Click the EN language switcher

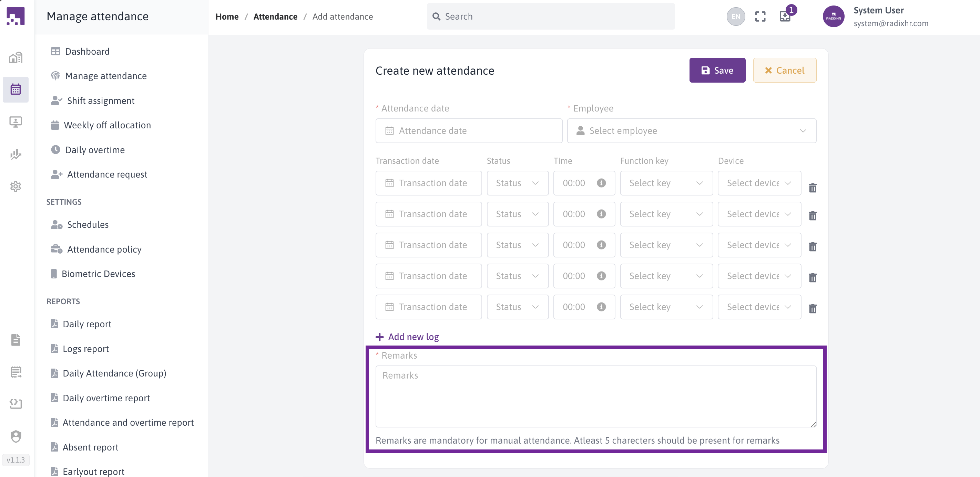(735, 16)
